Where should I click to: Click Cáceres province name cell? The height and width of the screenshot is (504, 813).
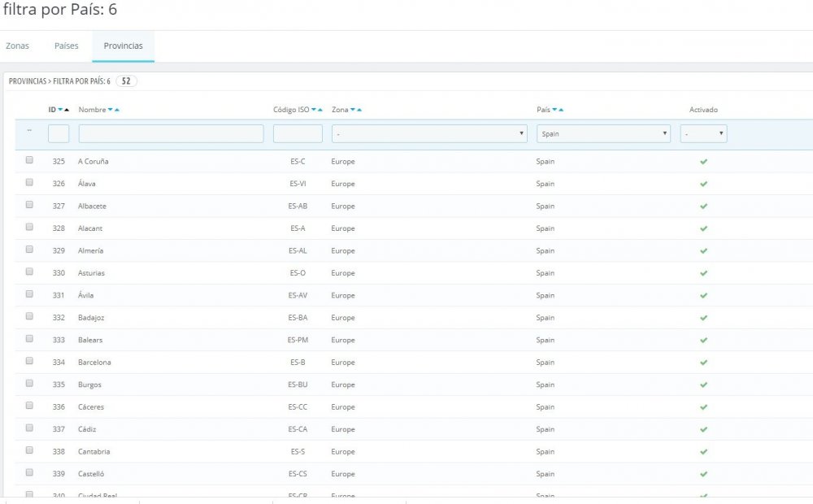(x=91, y=407)
